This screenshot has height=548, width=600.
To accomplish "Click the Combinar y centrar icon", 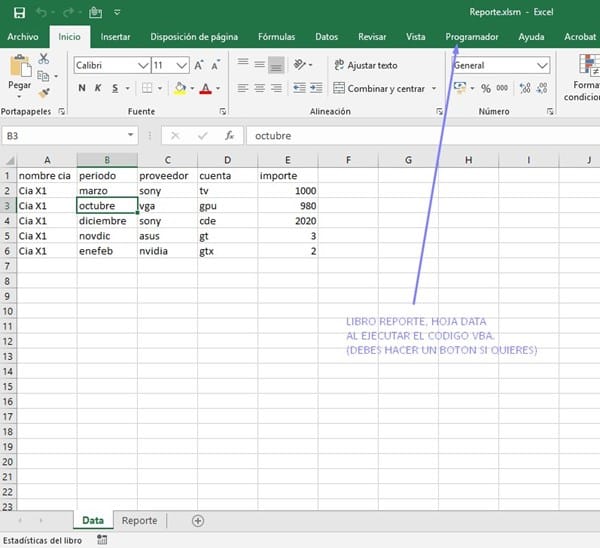I will 340,89.
